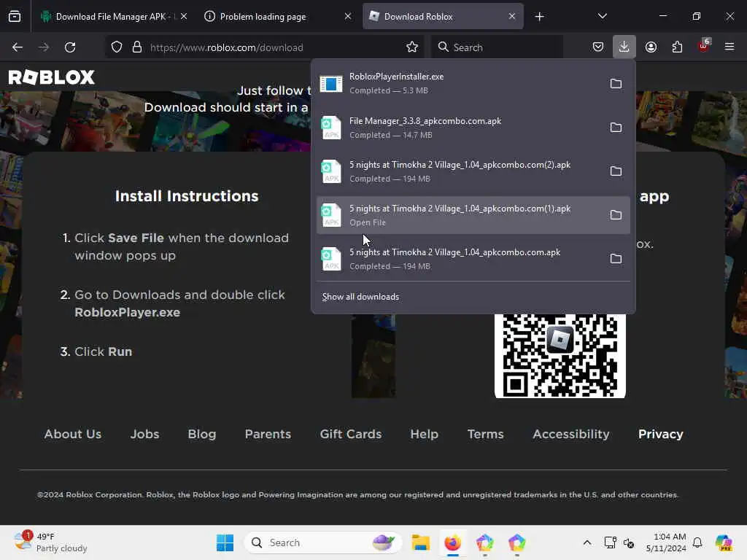Viewport: 747px width, 560px height.
Task: Click the Roblox logo
Action: click(52, 77)
